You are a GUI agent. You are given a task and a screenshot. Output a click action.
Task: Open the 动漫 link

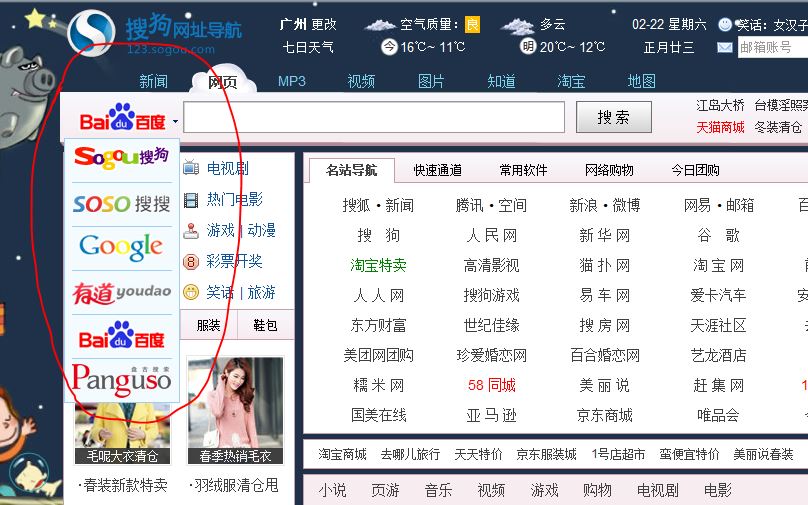[262, 230]
